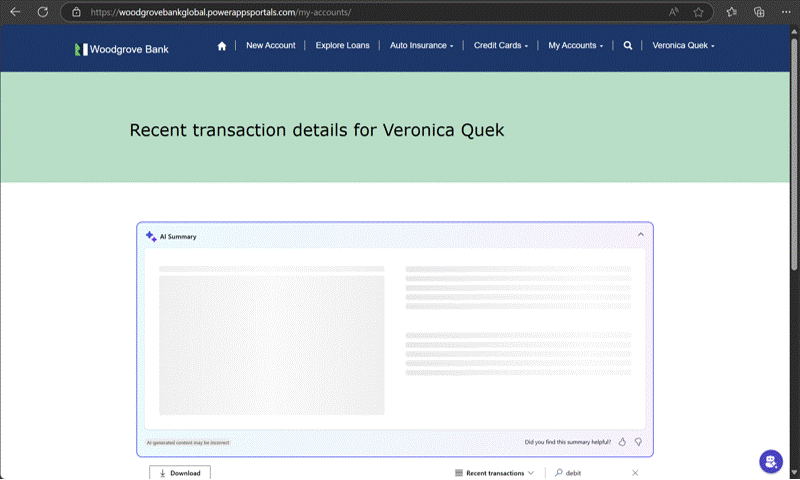Open the Explore Loans page
This screenshot has height=480, width=800.
coord(342,45)
